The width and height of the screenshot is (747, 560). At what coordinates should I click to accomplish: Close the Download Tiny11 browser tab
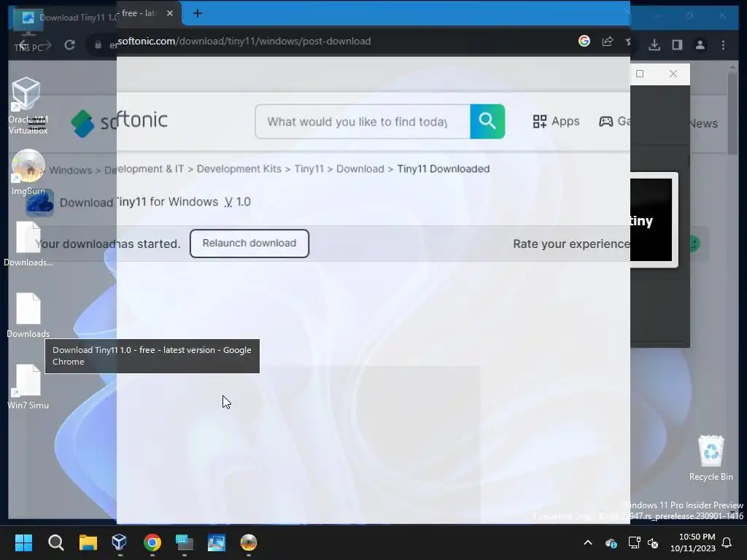pyautogui.click(x=169, y=13)
